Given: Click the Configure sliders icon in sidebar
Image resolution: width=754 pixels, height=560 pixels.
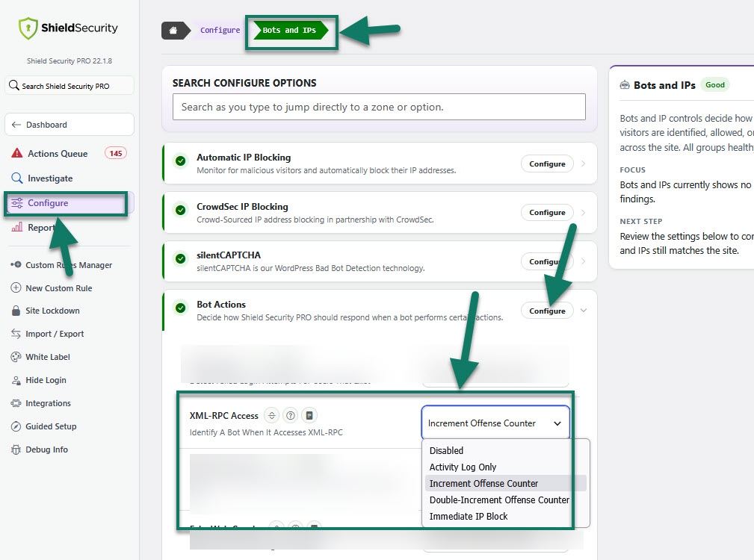Looking at the screenshot, I should (x=17, y=202).
